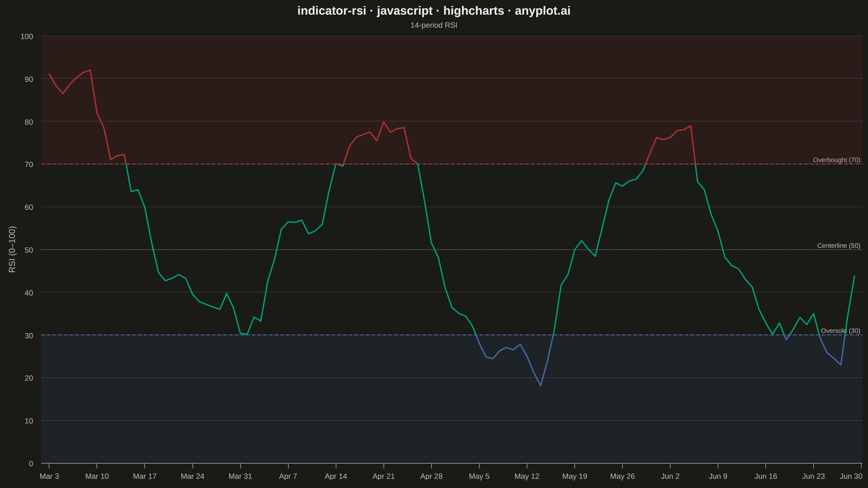Click the final RSI point at Jun 30
868x488 pixels.
854,276
